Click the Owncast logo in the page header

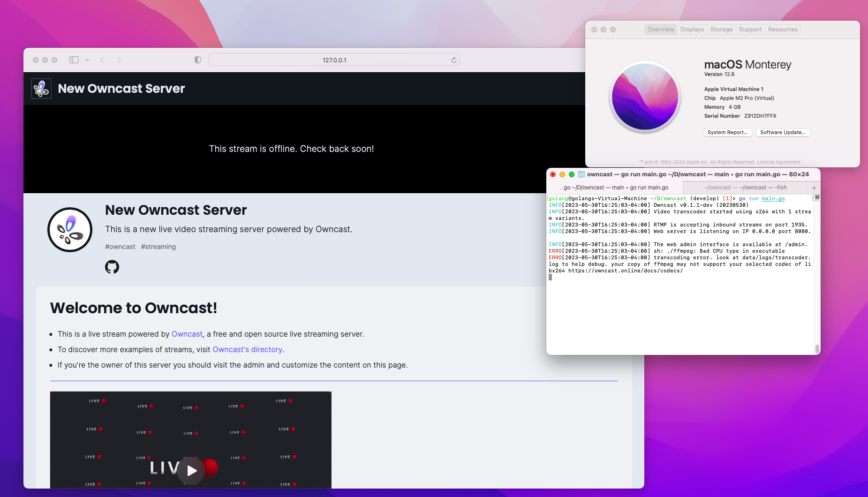(41, 88)
